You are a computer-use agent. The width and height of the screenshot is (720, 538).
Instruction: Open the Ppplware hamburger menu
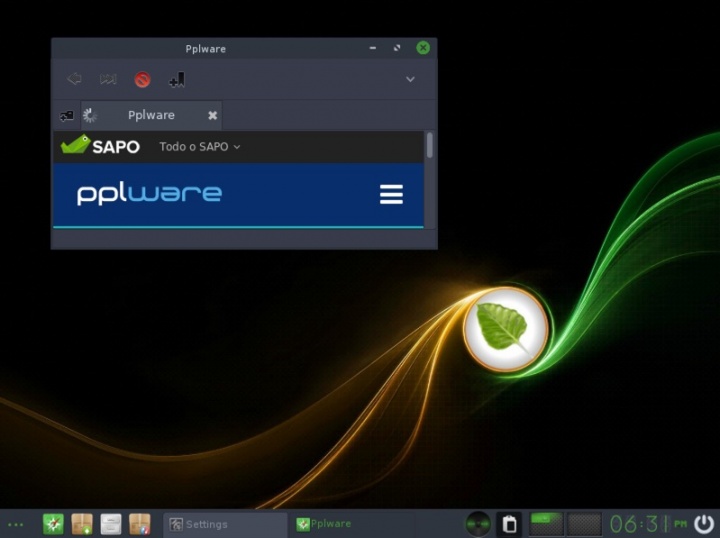pos(391,194)
